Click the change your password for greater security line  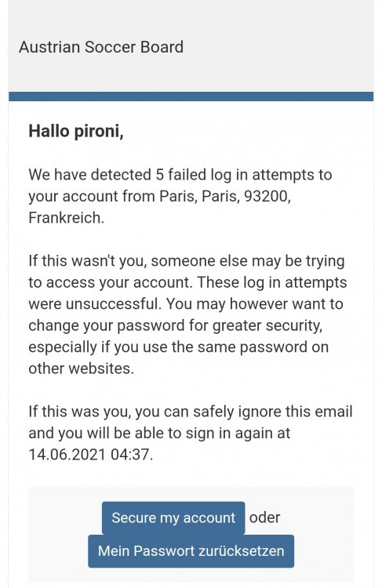pos(175,325)
